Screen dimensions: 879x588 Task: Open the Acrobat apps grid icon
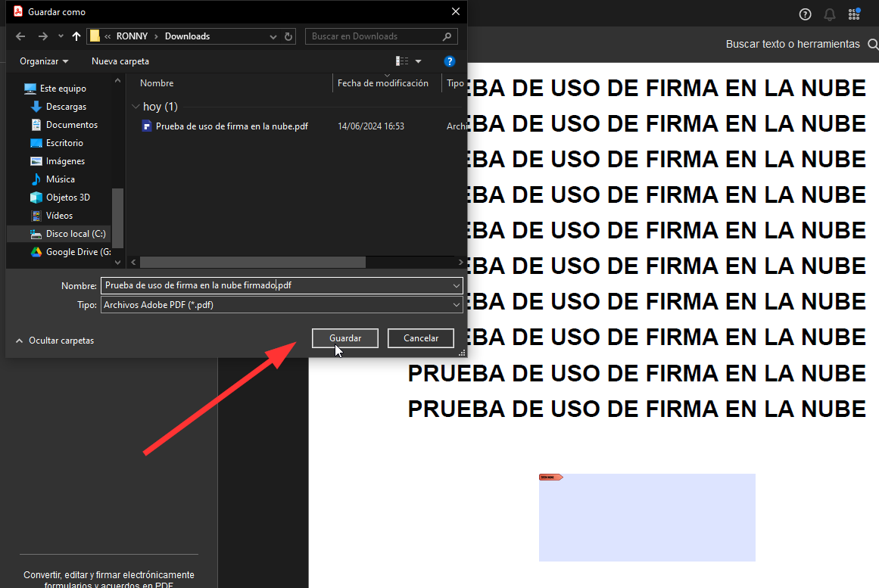point(854,14)
